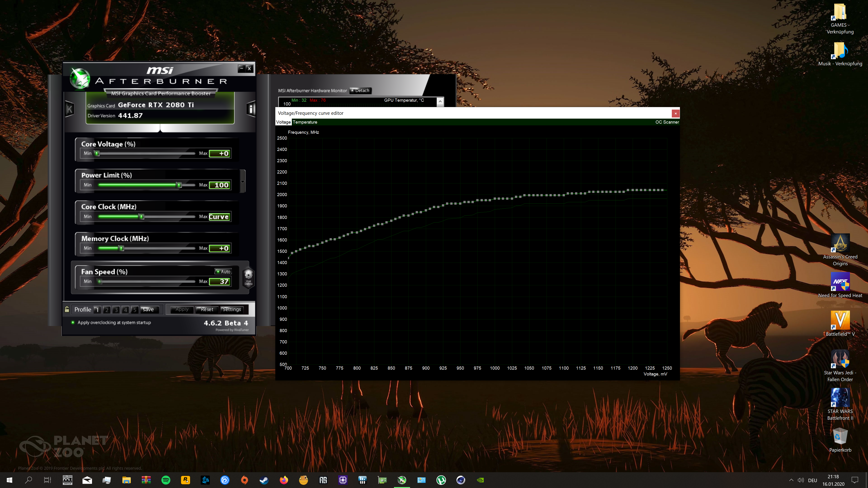Select the Voltage tab in curve editor
868x488 pixels.
(283, 122)
